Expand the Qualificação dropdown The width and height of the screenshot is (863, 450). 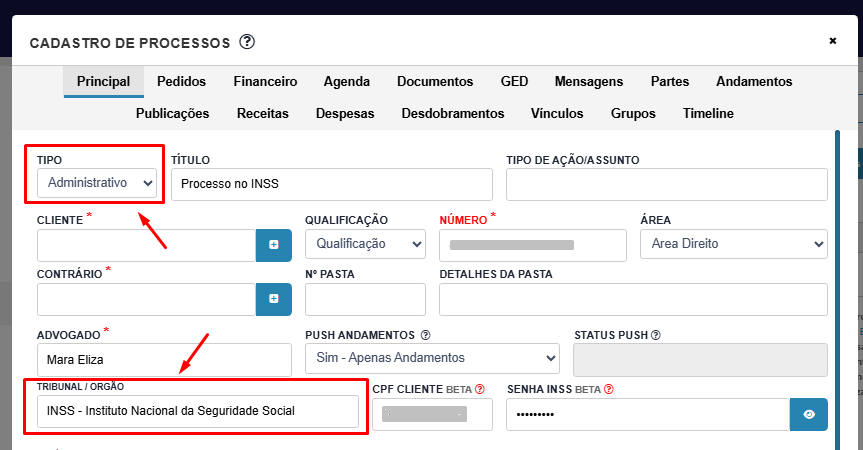[x=365, y=244]
